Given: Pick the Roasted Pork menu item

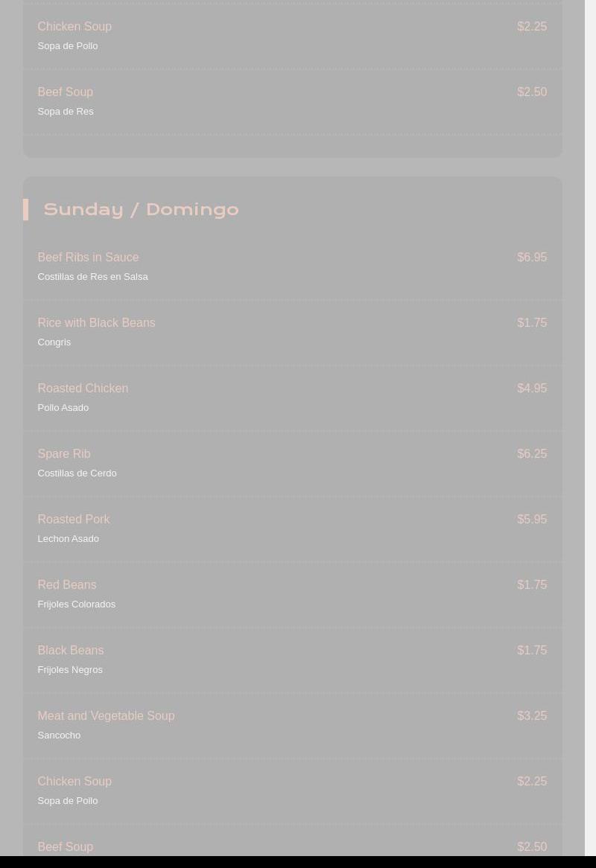Looking at the screenshot, I should pos(73,520).
